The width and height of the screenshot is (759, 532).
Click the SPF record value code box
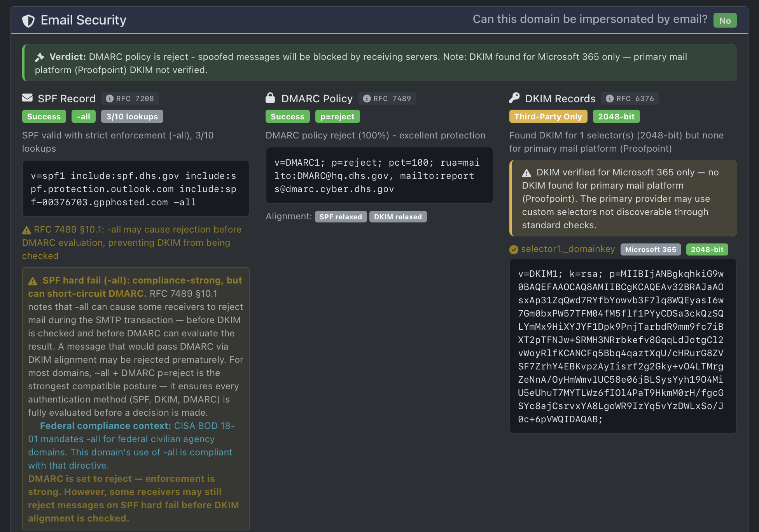[x=136, y=189]
